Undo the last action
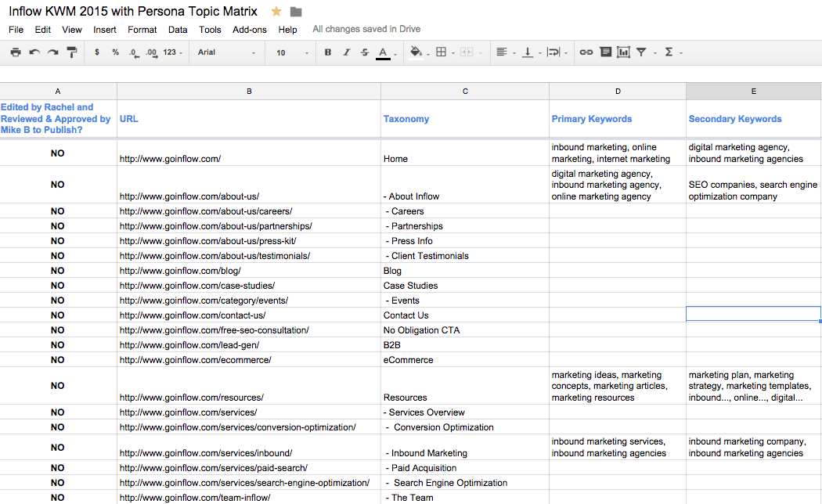 tap(34, 52)
